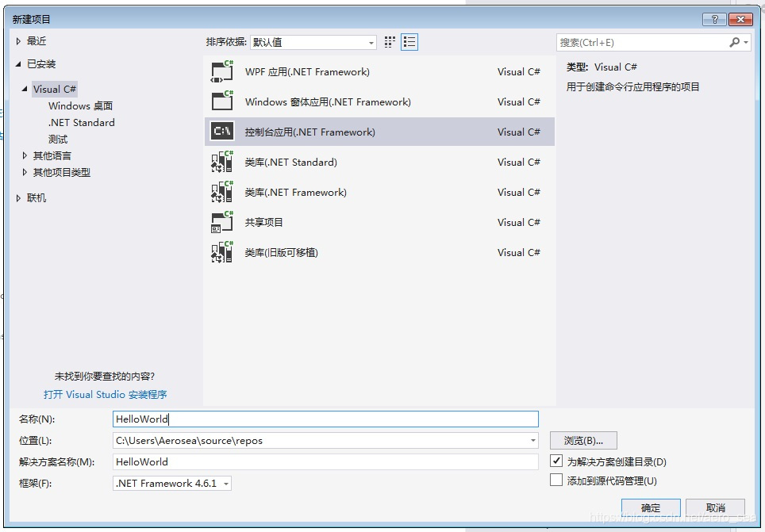
Task: Close the New Project dialog
Action: point(740,19)
